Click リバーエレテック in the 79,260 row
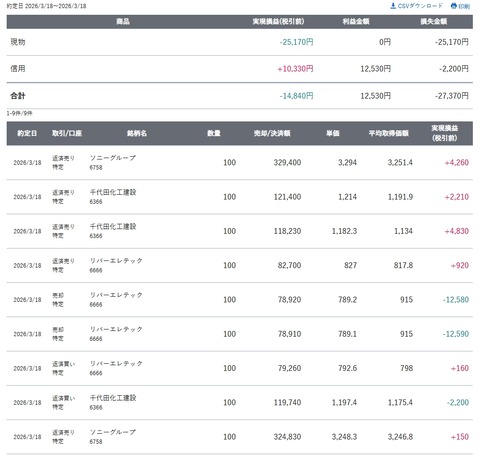 pyautogui.click(x=116, y=364)
